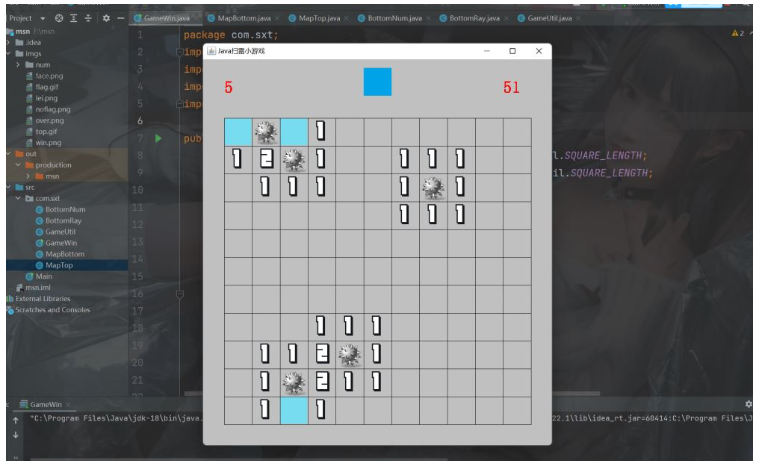
Task: Click the mine surrounded by eight 1s
Action: [x=433, y=188]
